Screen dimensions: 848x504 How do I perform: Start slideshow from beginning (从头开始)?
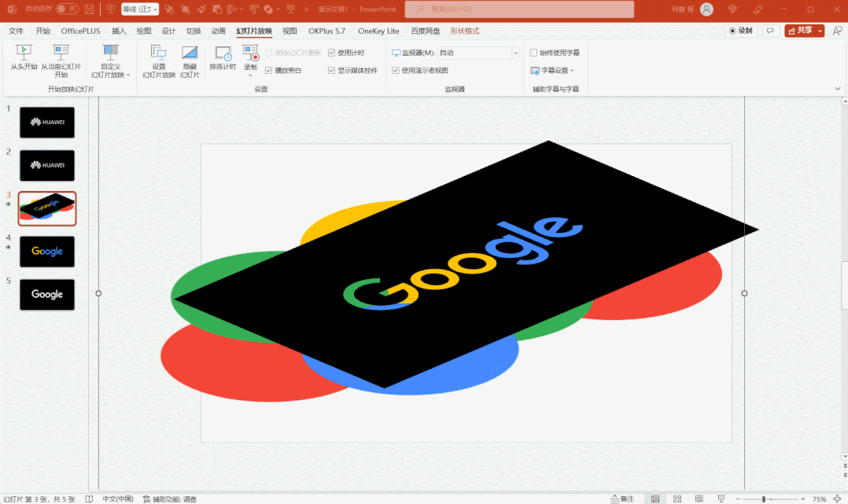pyautogui.click(x=24, y=58)
